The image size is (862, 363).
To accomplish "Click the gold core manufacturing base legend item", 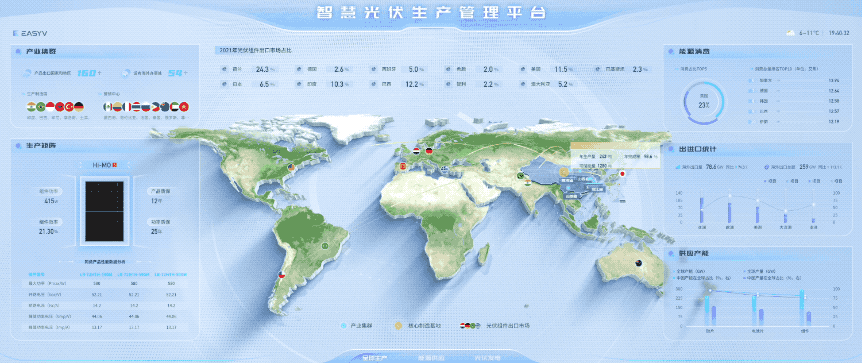I will 418,326.
